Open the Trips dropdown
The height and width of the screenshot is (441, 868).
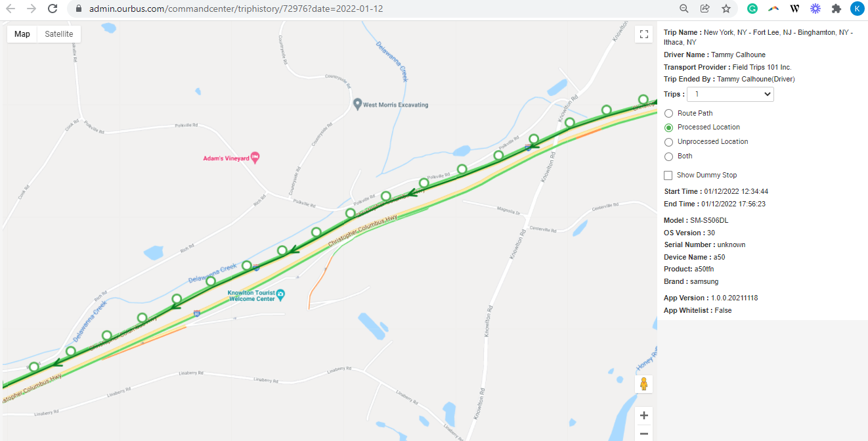[x=730, y=95]
